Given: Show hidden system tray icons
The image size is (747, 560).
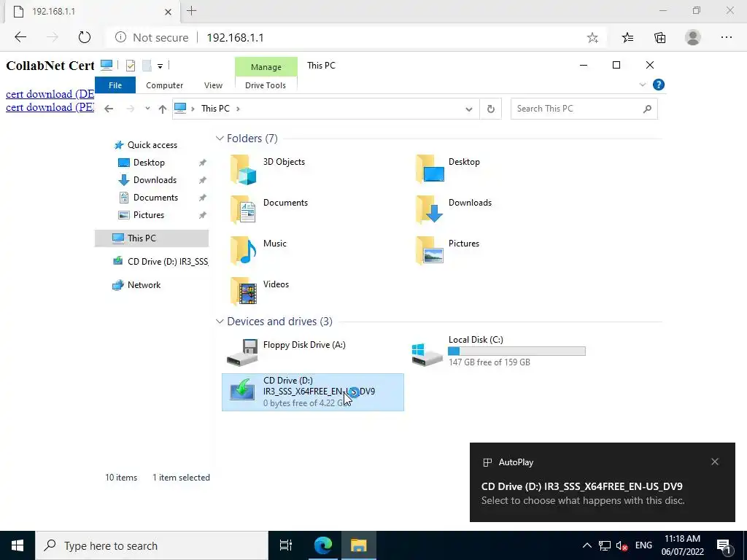Looking at the screenshot, I should [587, 545].
